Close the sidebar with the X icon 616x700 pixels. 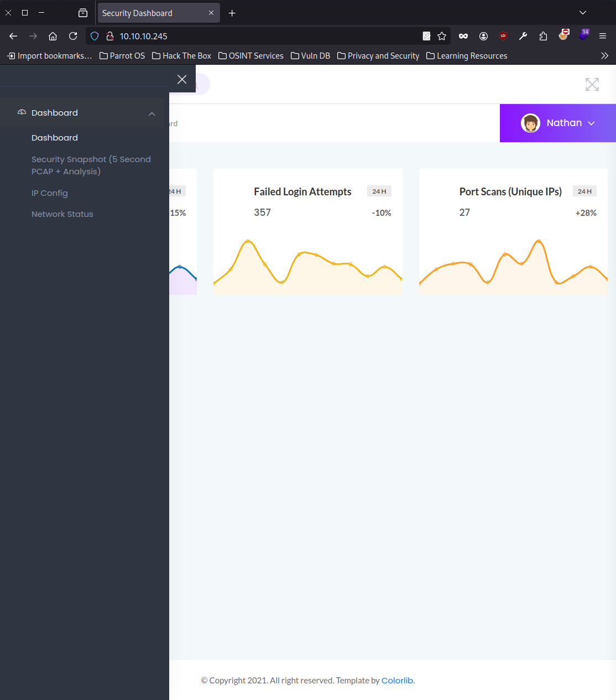click(182, 79)
